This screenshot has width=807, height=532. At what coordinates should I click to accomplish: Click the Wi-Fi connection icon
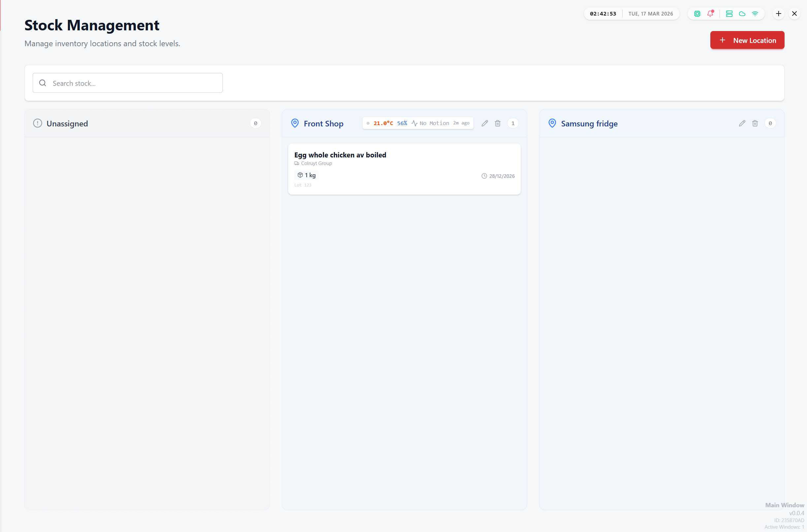(x=755, y=14)
